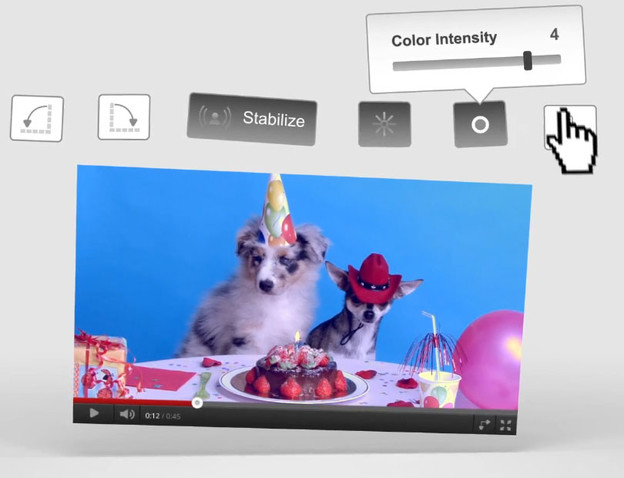
Task: Open the asterisk-shaped lighting adjustment button
Action: (x=384, y=124)
